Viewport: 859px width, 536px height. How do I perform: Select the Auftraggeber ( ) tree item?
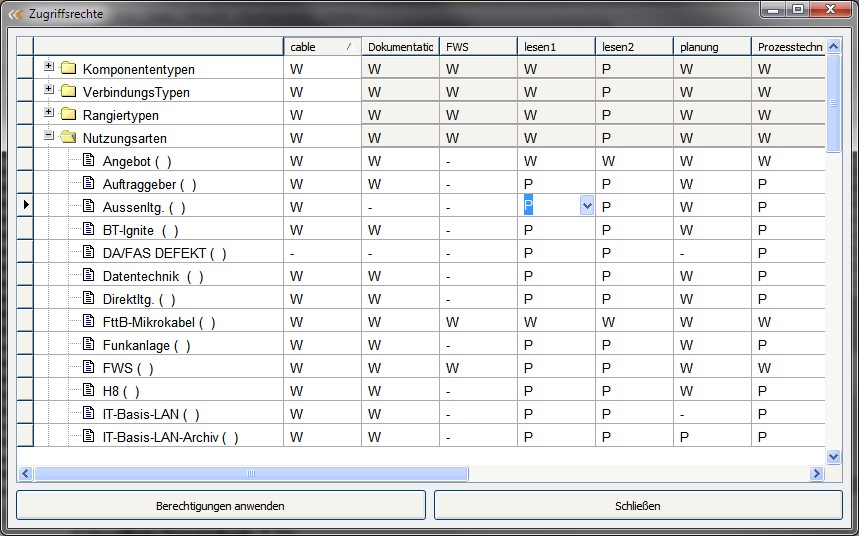pyautogui.click(x=150, y=184)
